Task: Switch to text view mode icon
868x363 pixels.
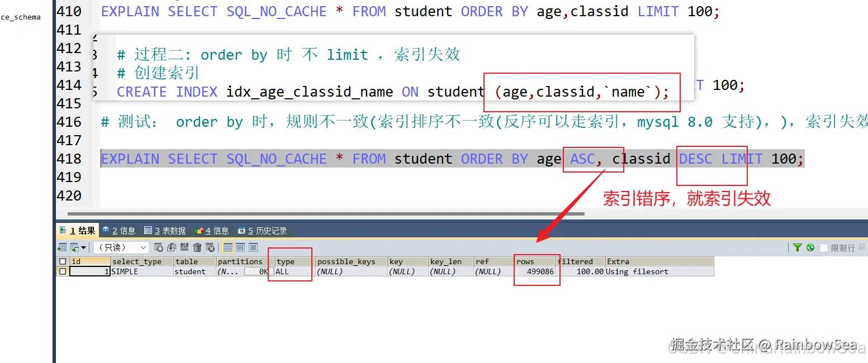Action: pos(253,247)
